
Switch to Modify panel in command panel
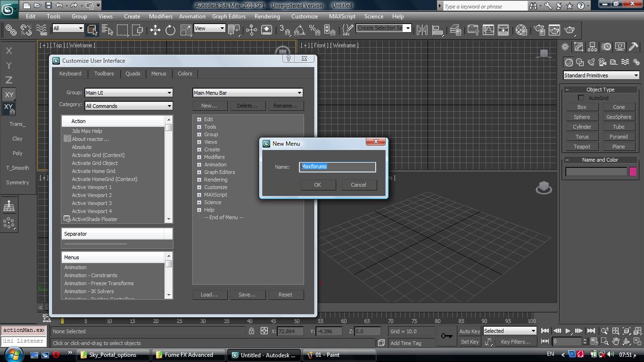click(578, 47)
